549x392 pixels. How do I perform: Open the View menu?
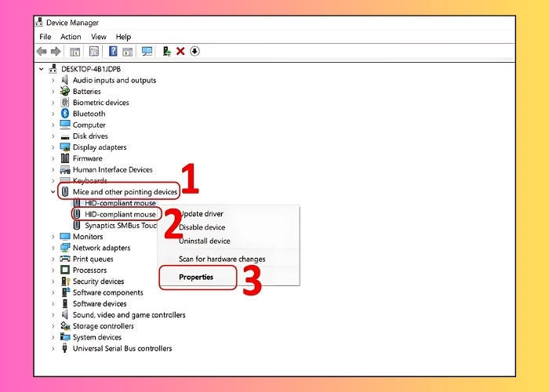98,37
